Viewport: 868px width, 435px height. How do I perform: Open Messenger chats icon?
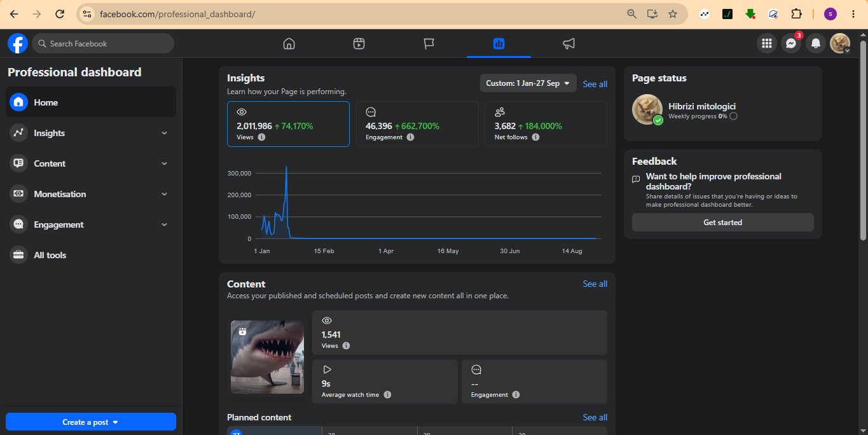(x=791, y=43)
